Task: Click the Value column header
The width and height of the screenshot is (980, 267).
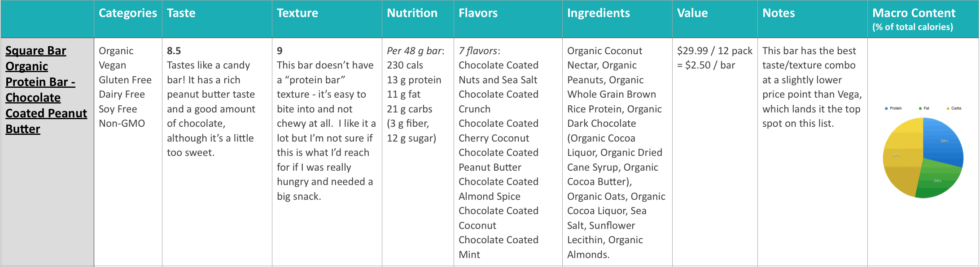Action: coord(692,13)
